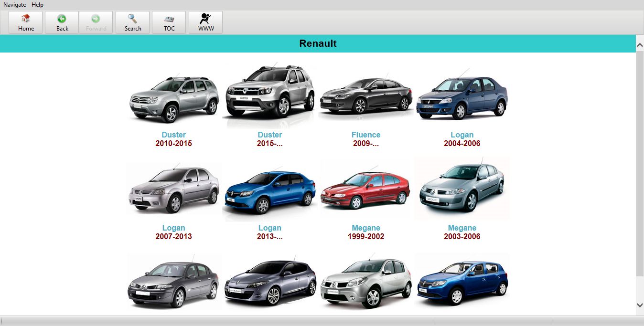Viewport: 644px width, 326px height.
Task: Open the WWW airbag button
Action: (206, 22)
